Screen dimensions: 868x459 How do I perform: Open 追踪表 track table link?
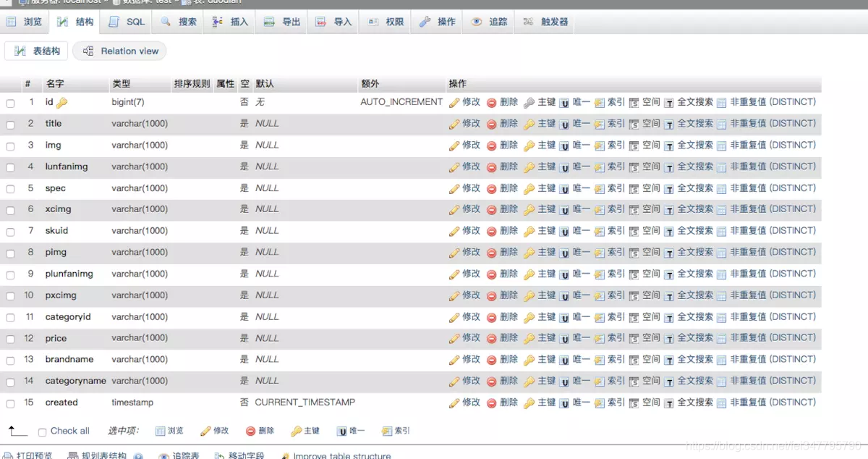click(x=179, y=455)
